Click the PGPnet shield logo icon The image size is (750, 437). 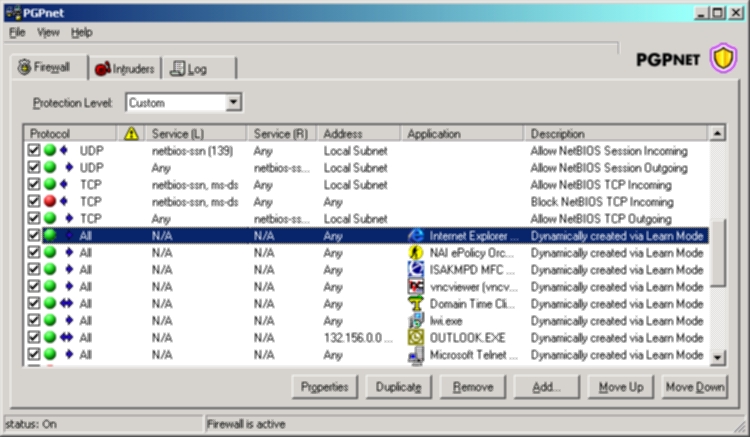point(722,59)
